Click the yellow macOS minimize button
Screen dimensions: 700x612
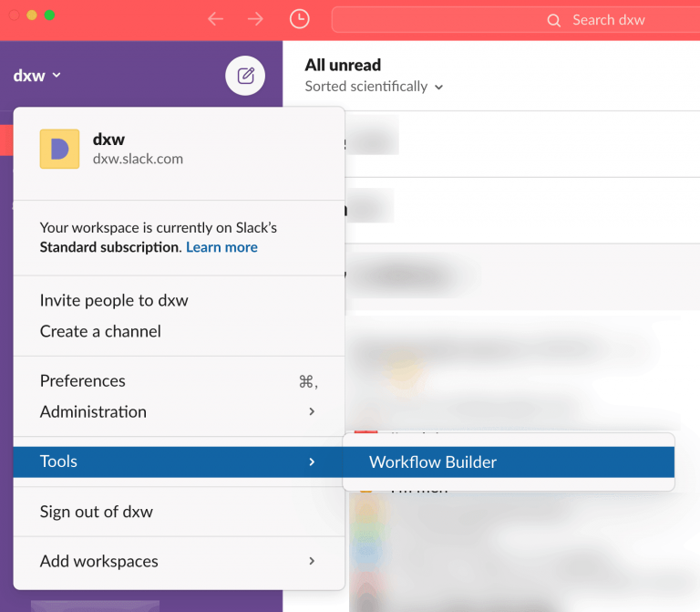click(x=32, y=16)
